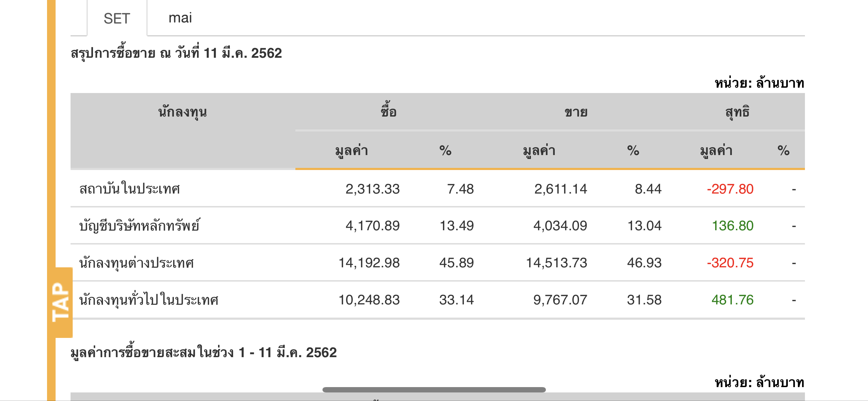Click the green net value 481.76
The image size is (868, 401).
tap(732, 300)
